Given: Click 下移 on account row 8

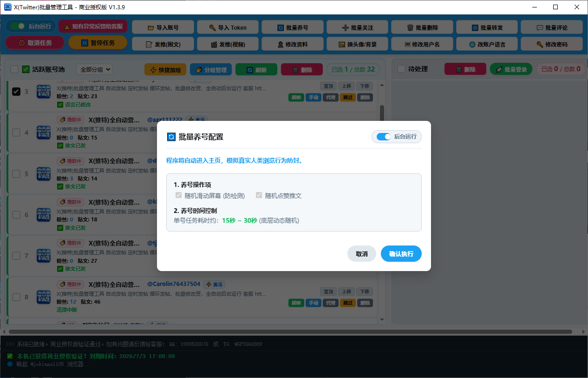Looking at the screenshot, I should pos(365,292).
